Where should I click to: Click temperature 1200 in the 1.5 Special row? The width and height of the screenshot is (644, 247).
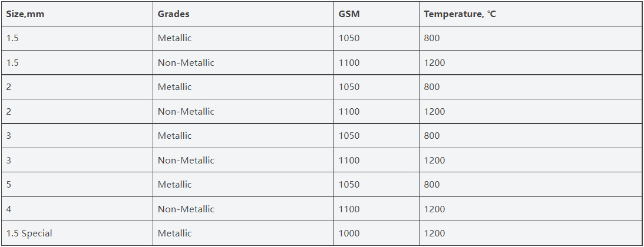coord(530,233)
